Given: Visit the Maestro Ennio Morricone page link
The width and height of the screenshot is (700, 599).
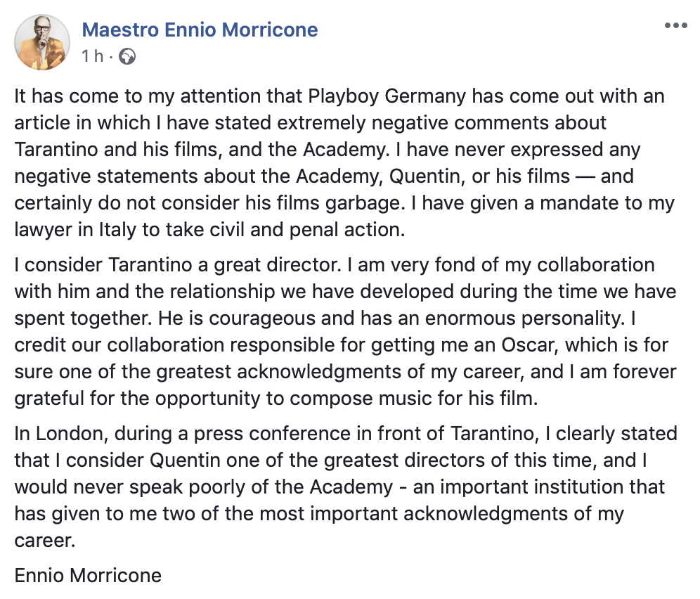Looking at the screenshot, I should [x=200, y=30].
